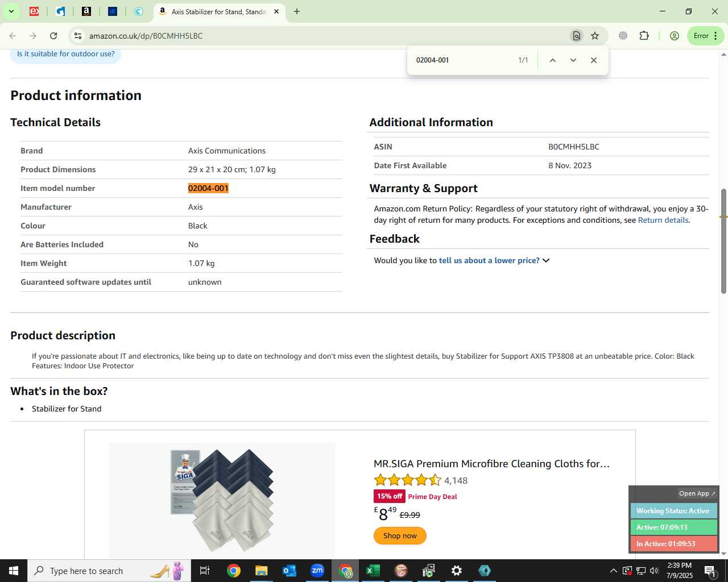Go forward to the next page
The width and height of the screenshot is (728, 582).
coord(33,36)
